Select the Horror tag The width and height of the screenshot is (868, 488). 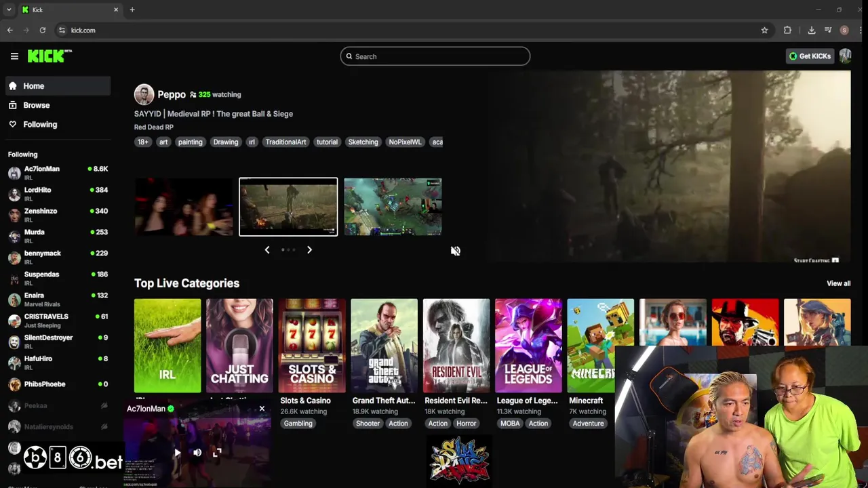(x=466, y=424)
